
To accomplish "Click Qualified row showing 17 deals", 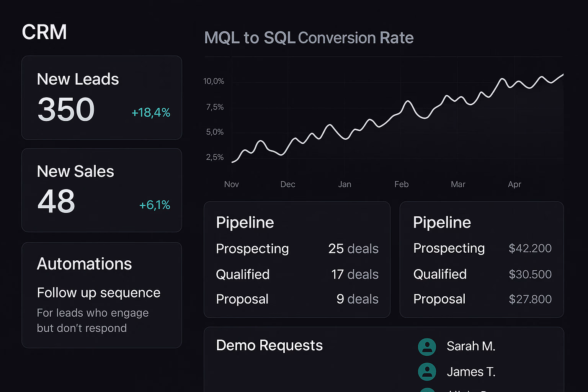I will coord(297,274).
